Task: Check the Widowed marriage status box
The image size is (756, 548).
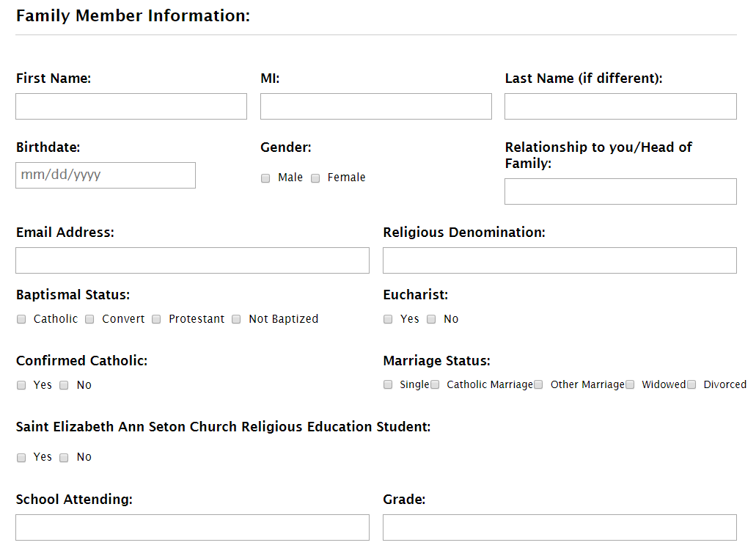Action: click(630, 384)
